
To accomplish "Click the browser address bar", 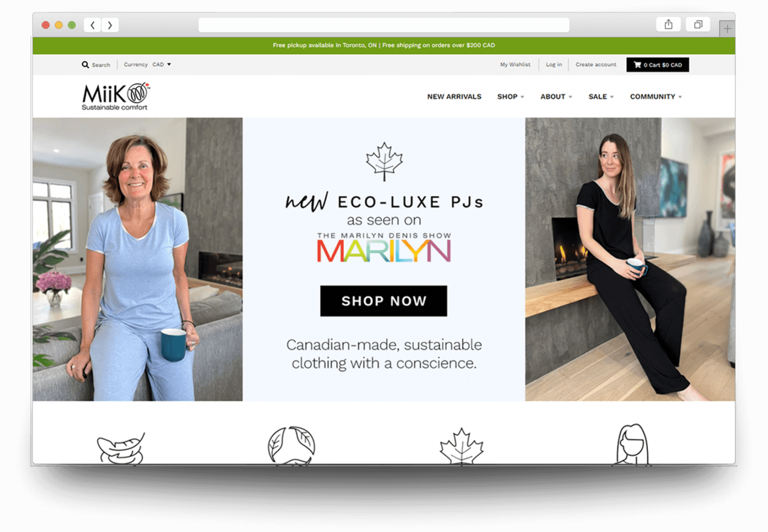I will point(383,25).
